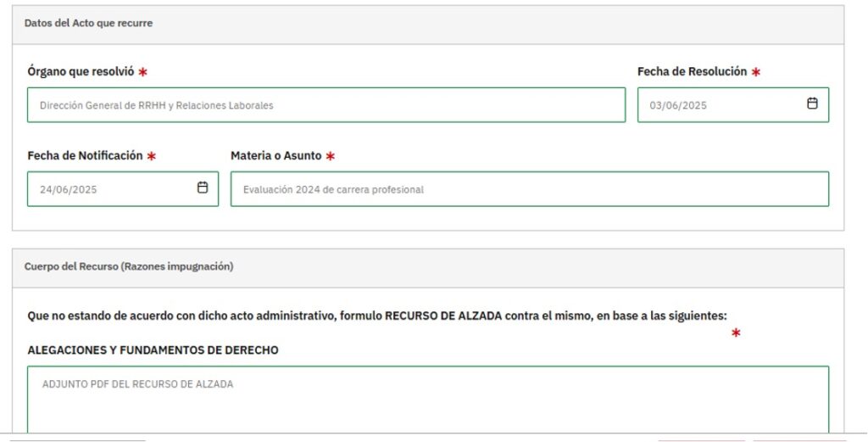Click inside the allegations text area
This screenshot has width=868, height=442.
click(427, 403)
